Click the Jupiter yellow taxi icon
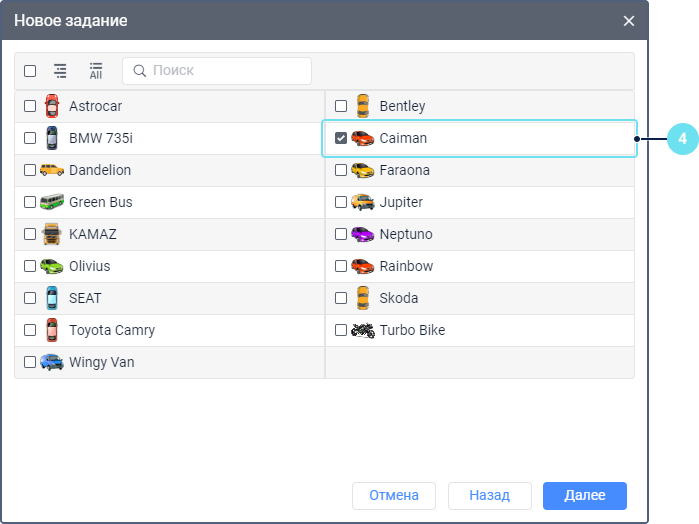This screenshot has height=524, width=699. click(363, 202)
